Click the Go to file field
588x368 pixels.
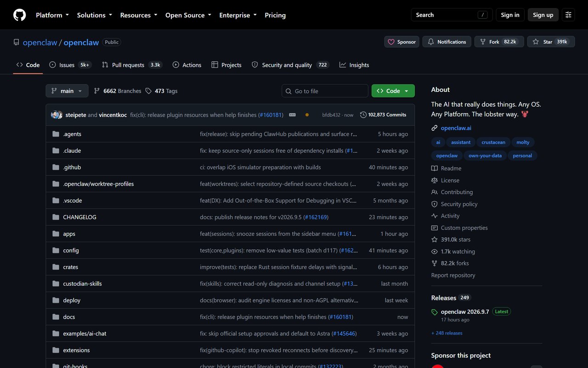(x=325, y=91)
